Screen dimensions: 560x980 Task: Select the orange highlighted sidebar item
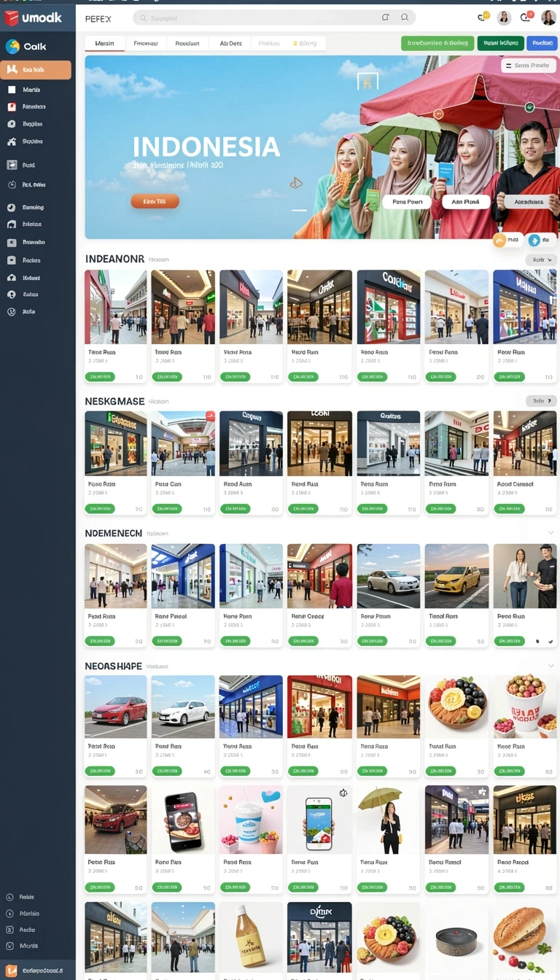pos(36,70)
